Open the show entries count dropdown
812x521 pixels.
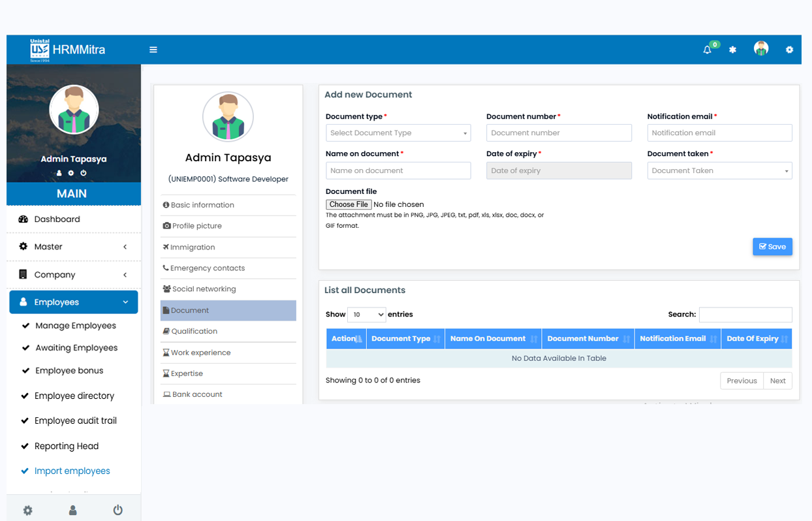tap(366, 315)
